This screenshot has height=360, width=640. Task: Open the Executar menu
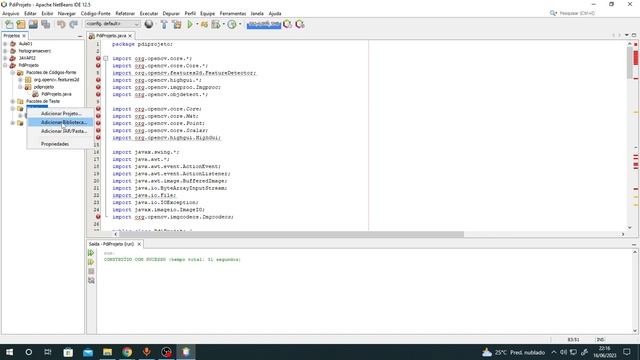tap(149, 13)
